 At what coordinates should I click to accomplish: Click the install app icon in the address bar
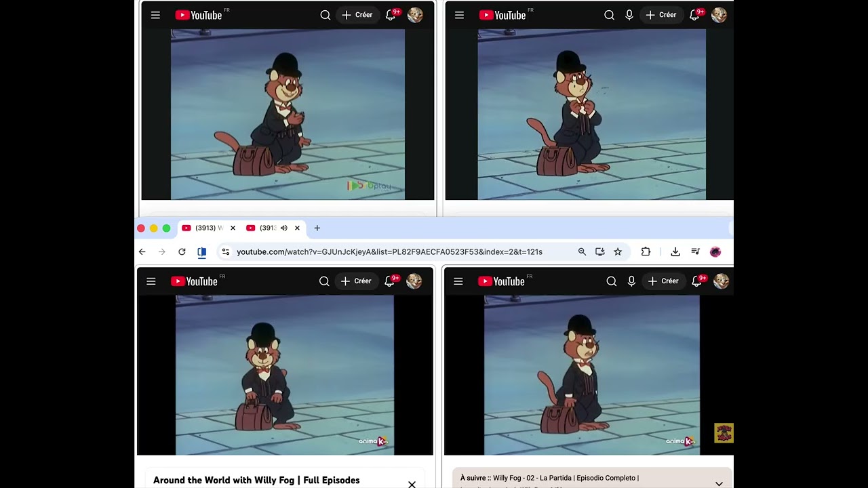tap(600, 251)
